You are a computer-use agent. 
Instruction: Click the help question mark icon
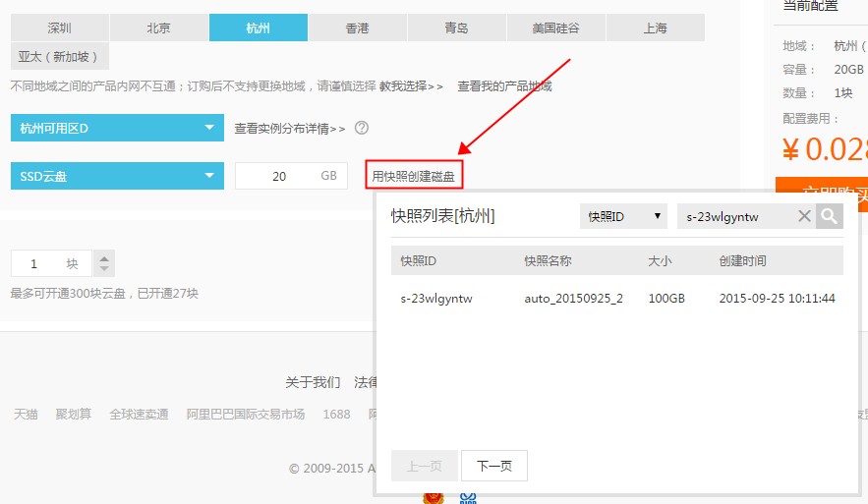[362, 128]
